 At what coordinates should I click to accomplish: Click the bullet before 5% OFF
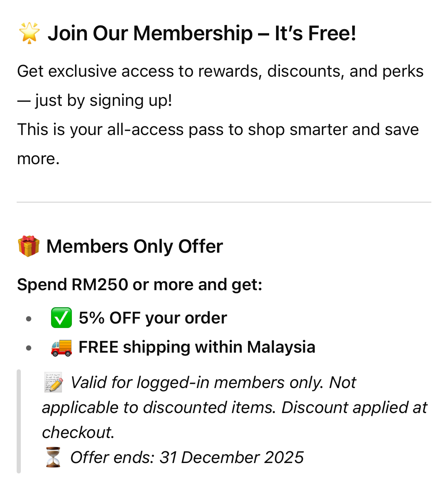coord(29,318)
